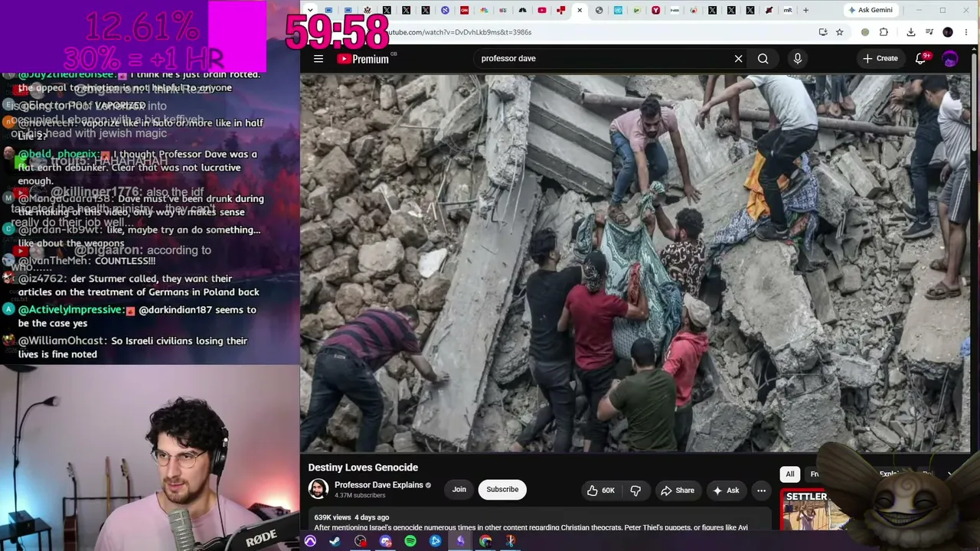Open Ask Gemini in Chrome
Viewport: 980px width, 551px height.
[870, 10]
